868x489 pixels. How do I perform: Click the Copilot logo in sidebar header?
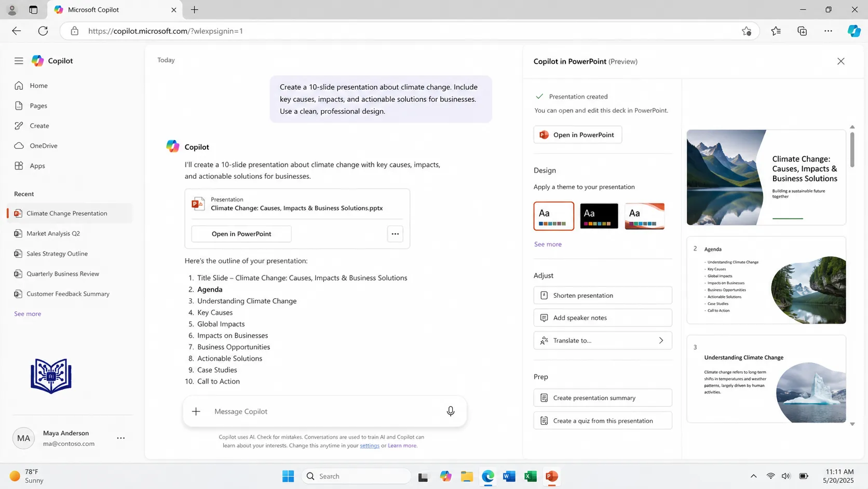pos(37,61)
